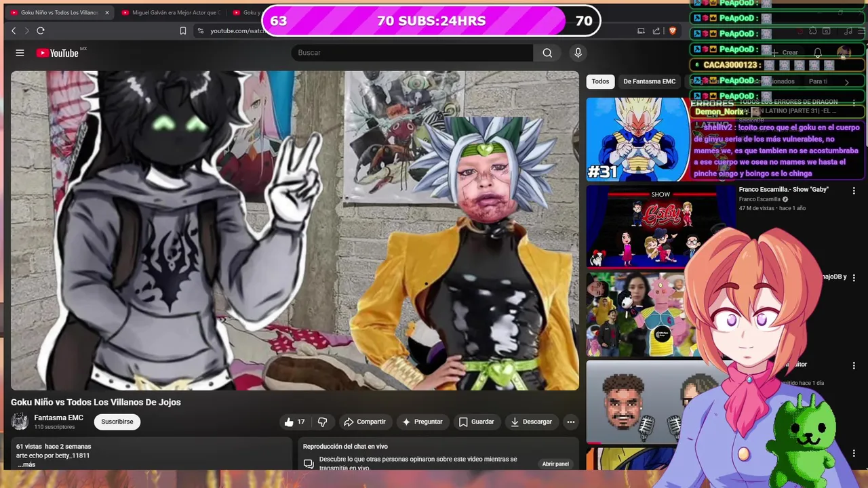Click the Franco Escamilla.- Show "Gaby" title

coord(784,190)
